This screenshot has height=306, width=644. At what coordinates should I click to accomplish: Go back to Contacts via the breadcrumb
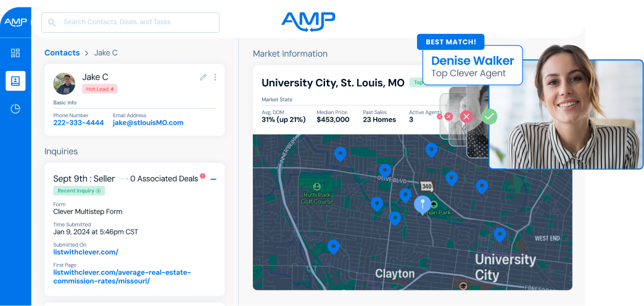[x=62, y=53]
